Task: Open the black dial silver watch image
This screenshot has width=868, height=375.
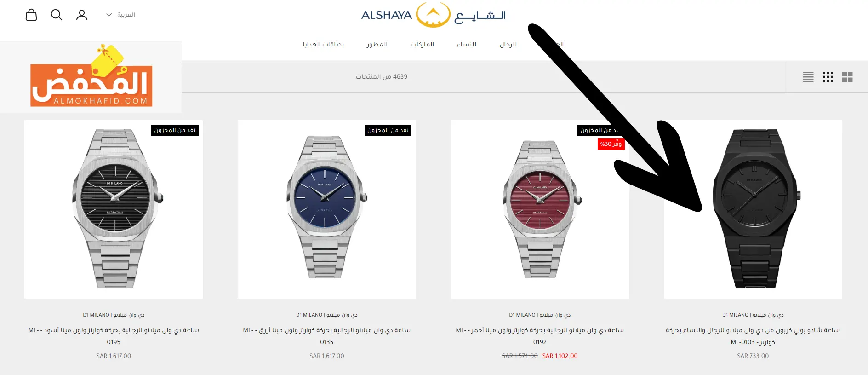Action: (114, 209)
